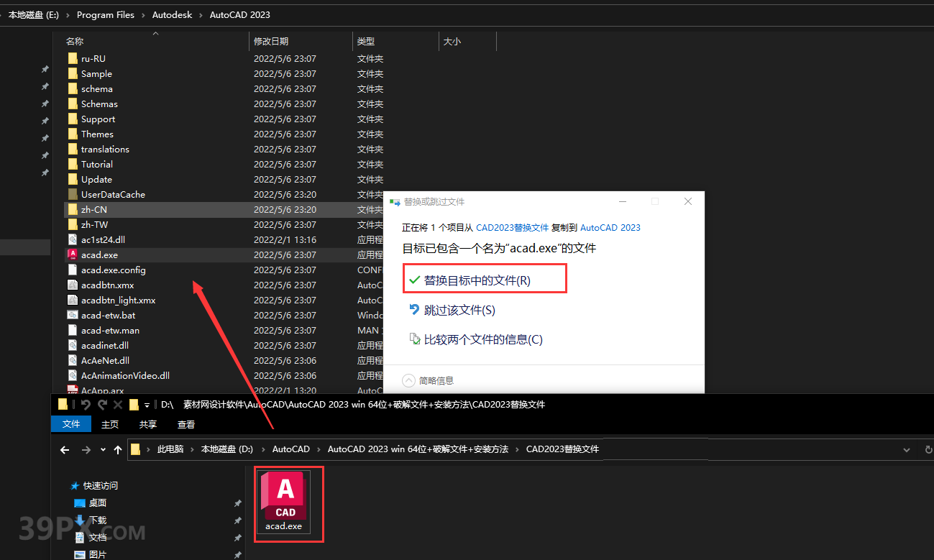Open 查看 ribbon tab
Viewport: 934px width, 560px height.
(x=186, y=424)
